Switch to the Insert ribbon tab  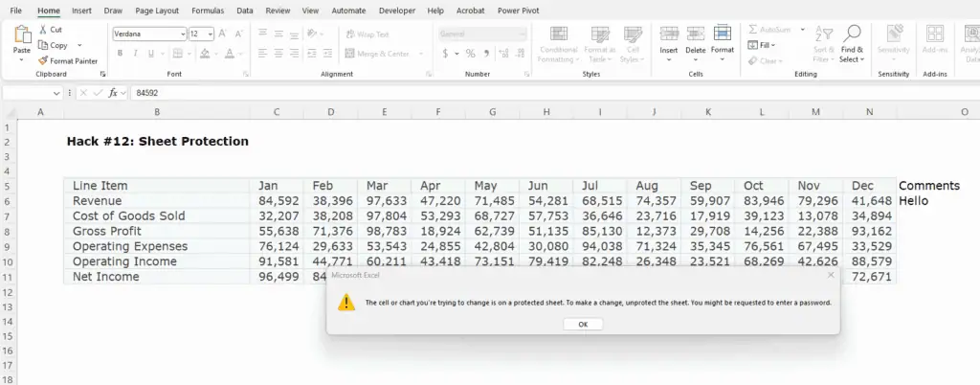81,11
